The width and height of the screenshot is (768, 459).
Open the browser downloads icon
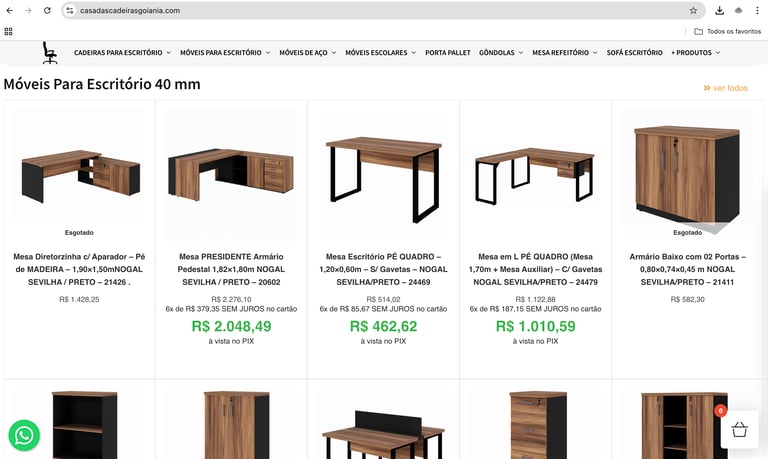point(719,10)
